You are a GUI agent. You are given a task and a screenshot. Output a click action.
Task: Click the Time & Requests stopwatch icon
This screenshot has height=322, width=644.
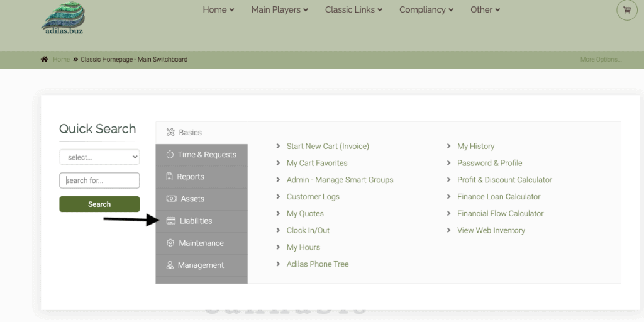pyautogui.click(x=170, y=155)
